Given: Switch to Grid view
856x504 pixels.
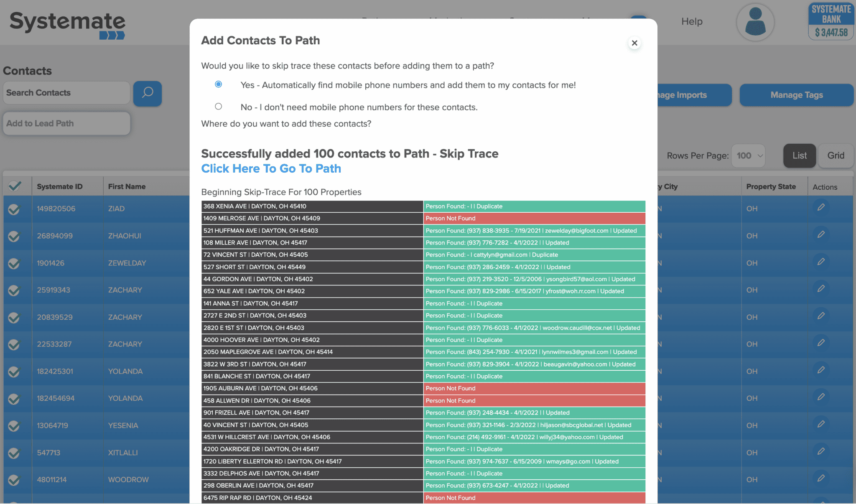Looking at the screenshot, I should point(836,155).
